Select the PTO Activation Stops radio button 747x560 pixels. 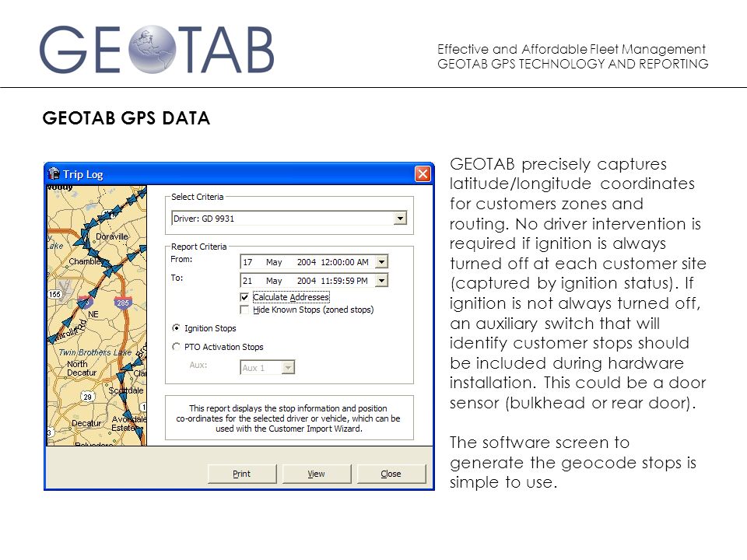click(x=177, y=347)
